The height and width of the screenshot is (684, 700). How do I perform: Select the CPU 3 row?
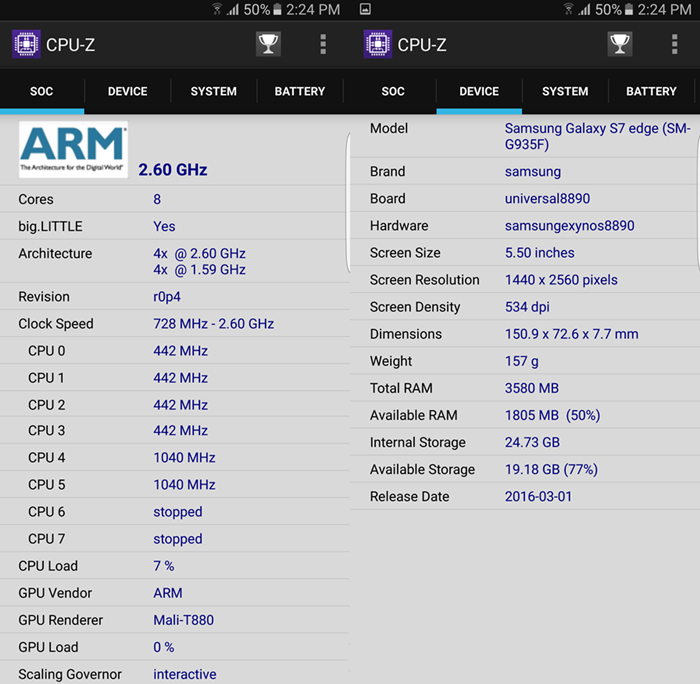175,430
